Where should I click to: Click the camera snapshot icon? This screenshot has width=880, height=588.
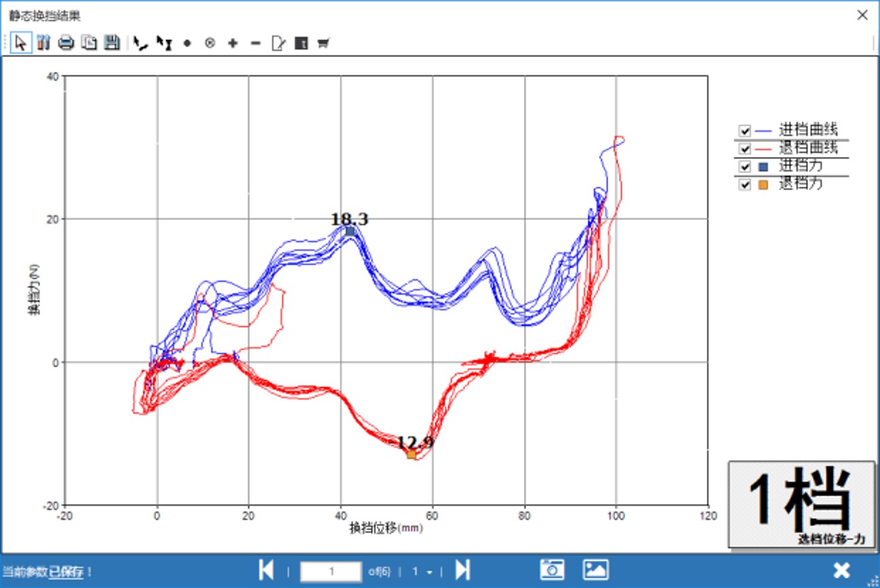tap(552, 570)
